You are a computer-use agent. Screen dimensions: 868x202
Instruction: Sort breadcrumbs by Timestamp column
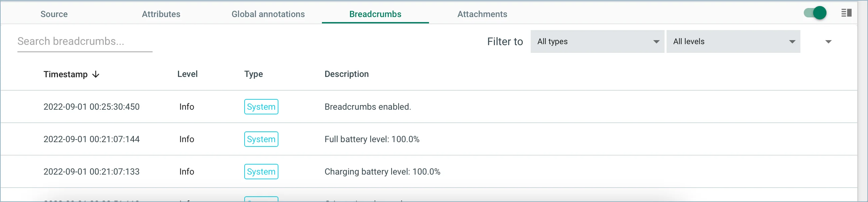(x=66, y=74)
